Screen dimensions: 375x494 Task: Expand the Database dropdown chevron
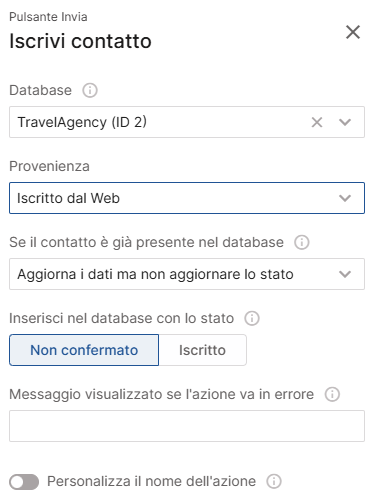coord(345,122)
